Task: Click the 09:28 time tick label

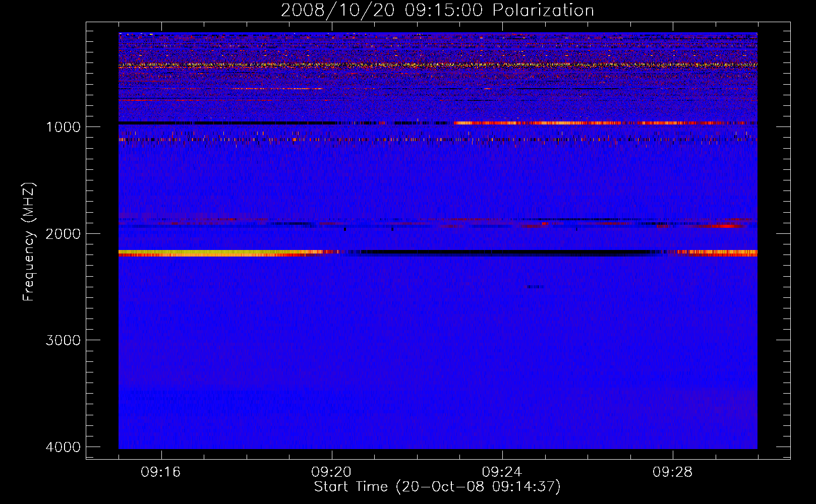Action: pyautogui.click(x=673, y=472)
